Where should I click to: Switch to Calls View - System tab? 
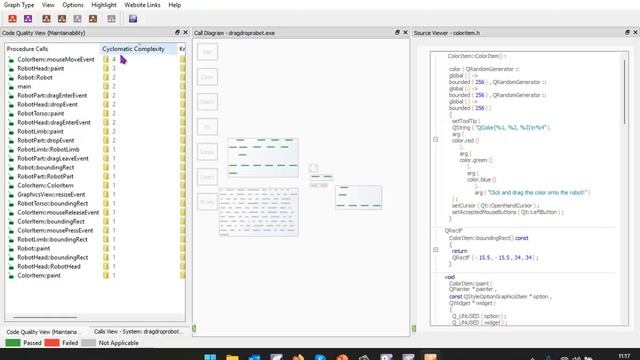pyautogui.click(x=138, y=331)
